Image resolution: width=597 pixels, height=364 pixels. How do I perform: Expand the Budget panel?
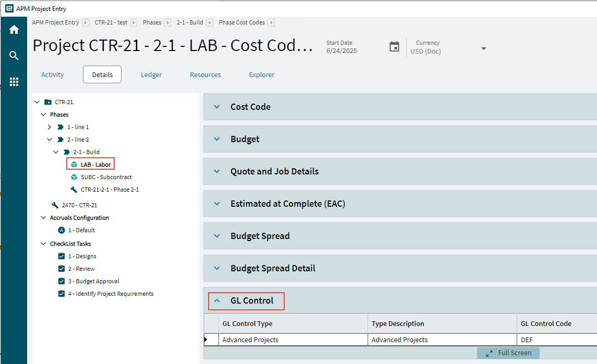217,139
